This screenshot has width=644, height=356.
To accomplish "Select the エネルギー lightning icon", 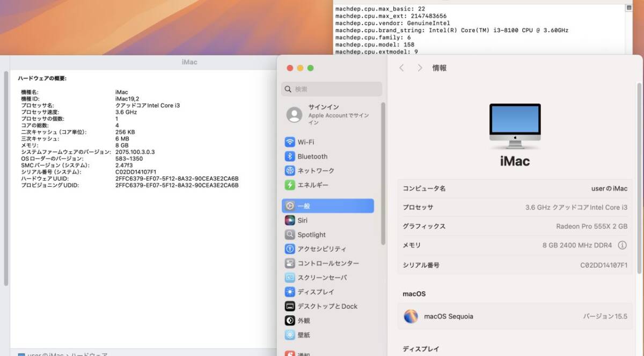I will pyautogui.click(x=290, y=185).
